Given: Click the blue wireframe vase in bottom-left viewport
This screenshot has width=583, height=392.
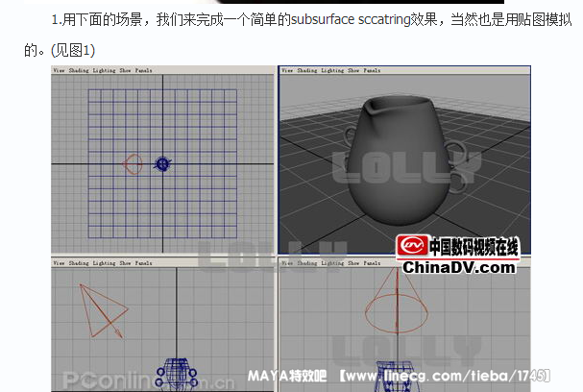Looking at the screenshot, I should tap(175, 375).
